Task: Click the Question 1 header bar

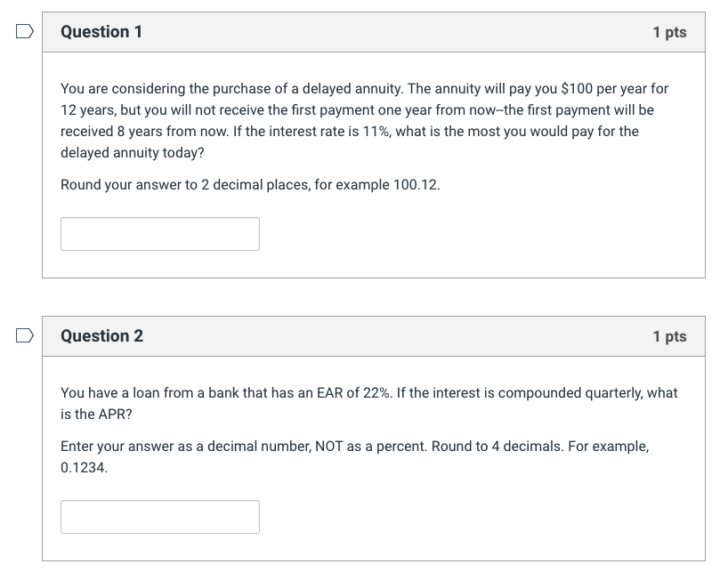Action: tap(374, 31)
